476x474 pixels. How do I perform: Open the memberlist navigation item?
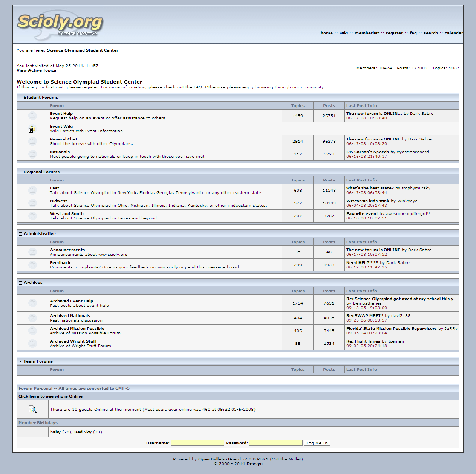point(367,33)
